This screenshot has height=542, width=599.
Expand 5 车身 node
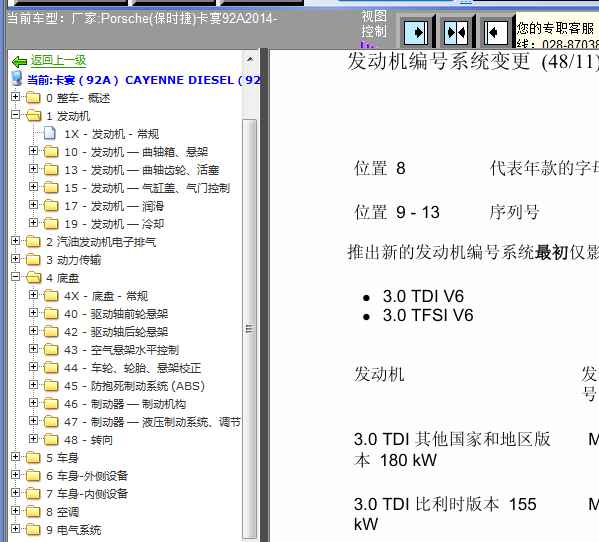[x=15, y=456]
